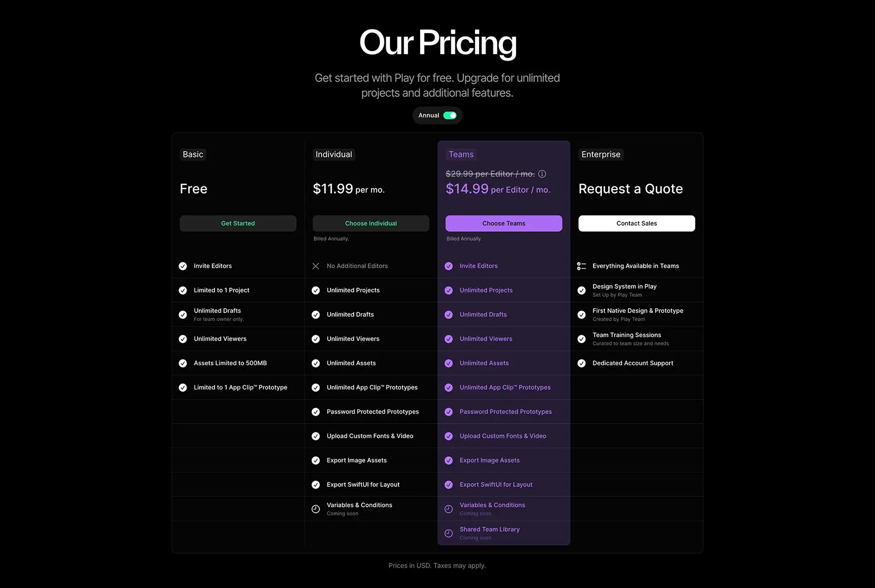This screenshot has width=875, height=588.
Task: Click the Request a Quote heading
Action: [630, 189]
